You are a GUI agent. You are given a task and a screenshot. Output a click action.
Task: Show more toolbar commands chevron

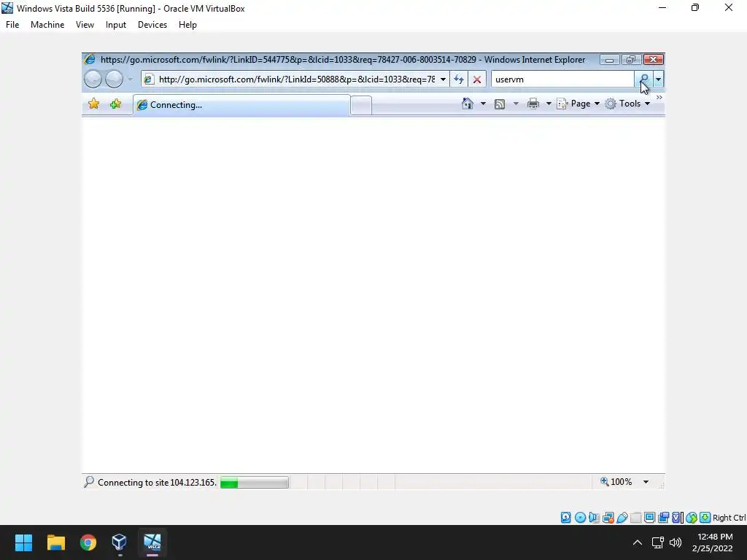pyautogui.click(x=659, y=97)
